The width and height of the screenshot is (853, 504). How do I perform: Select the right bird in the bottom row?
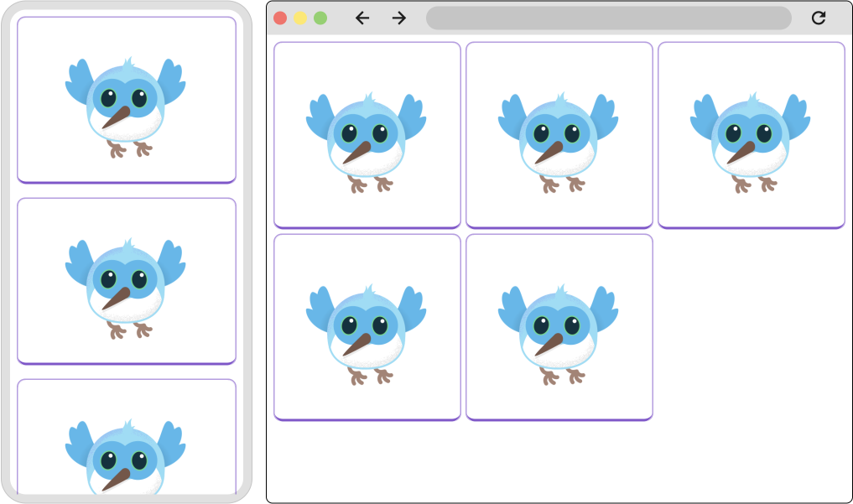click(559, 327)
